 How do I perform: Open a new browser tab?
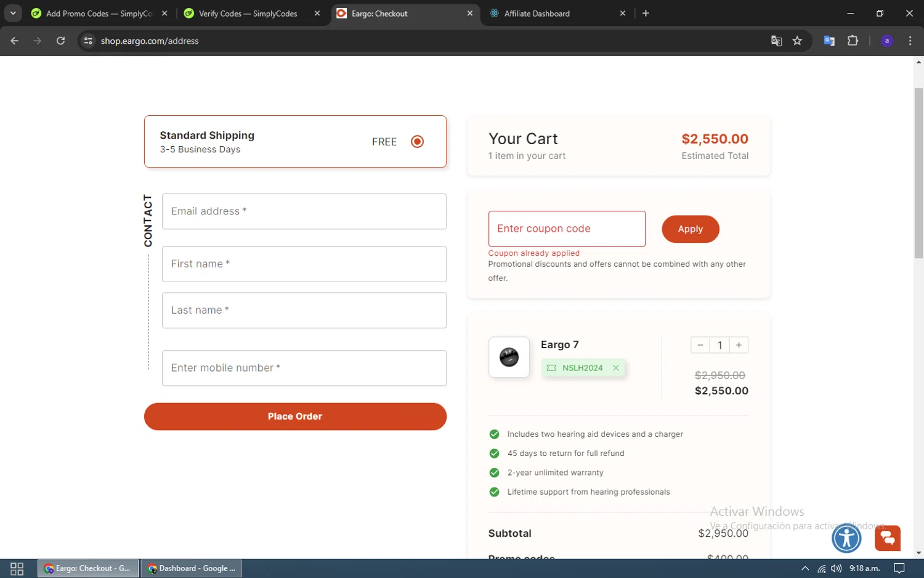click(x=646, y=14)
